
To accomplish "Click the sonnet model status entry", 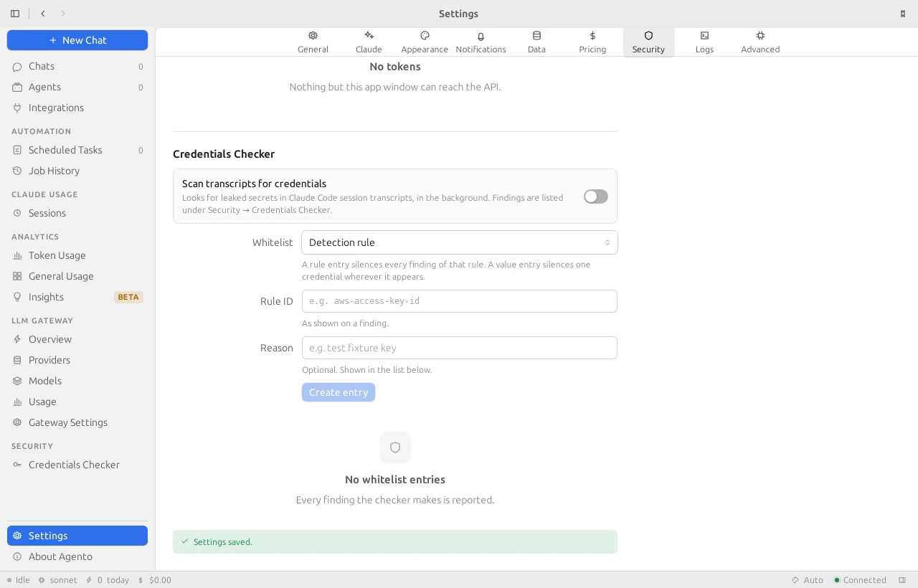I will [x=57, y=580].
